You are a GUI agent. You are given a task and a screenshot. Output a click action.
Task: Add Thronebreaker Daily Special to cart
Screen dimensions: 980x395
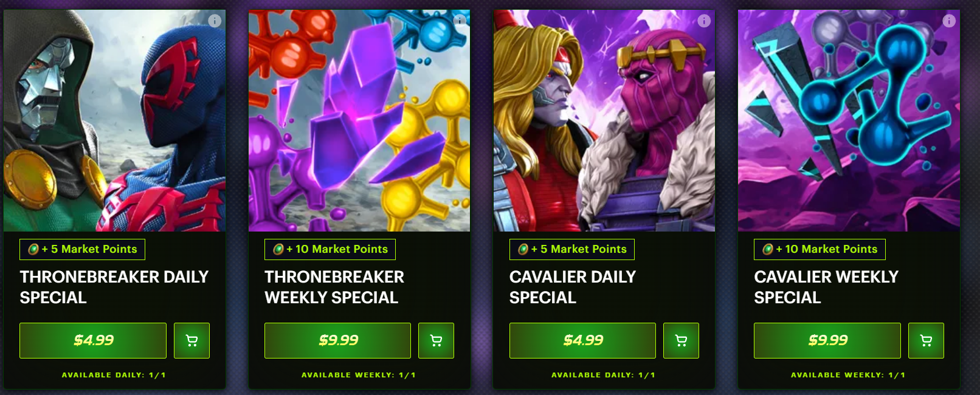pos(192,340)
